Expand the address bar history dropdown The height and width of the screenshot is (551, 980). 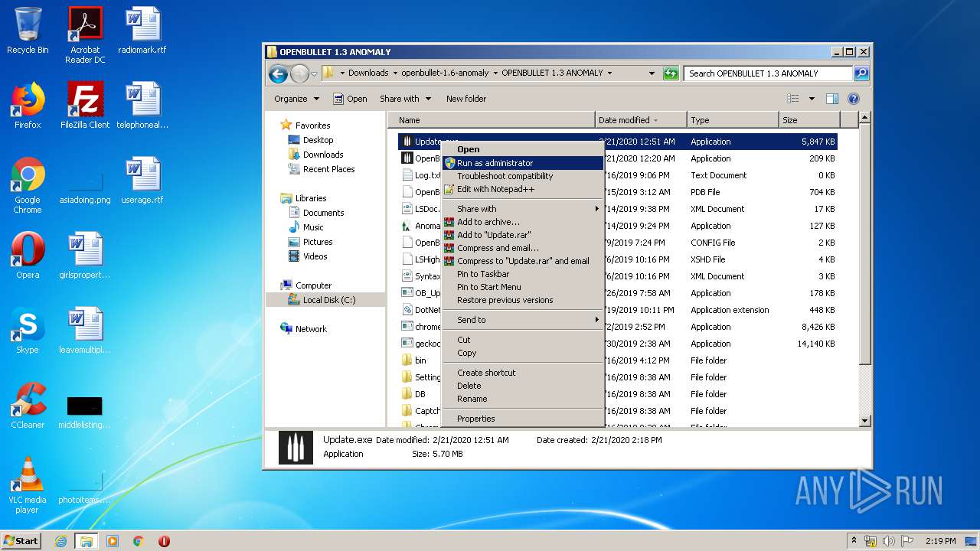[x=652, y=73]
